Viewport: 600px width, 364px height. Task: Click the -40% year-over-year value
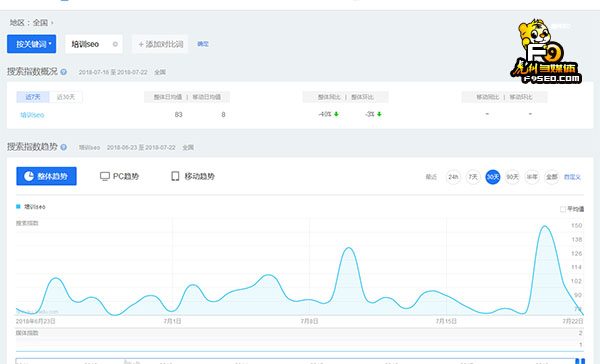(x=325, y=114)
